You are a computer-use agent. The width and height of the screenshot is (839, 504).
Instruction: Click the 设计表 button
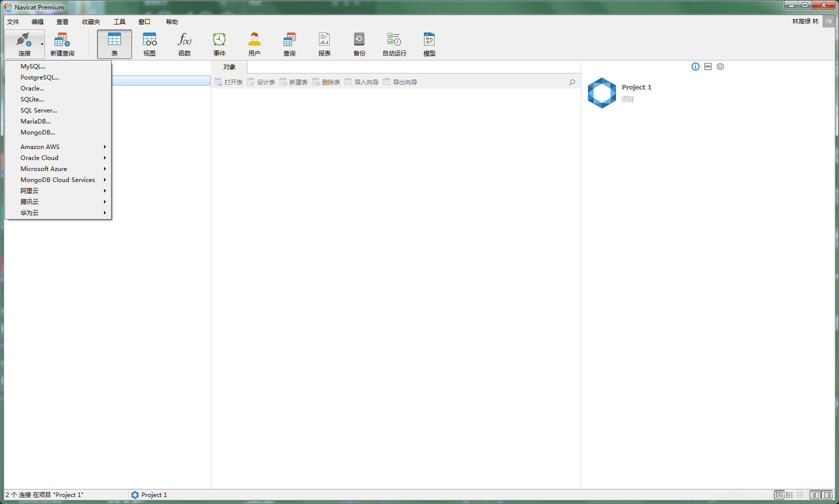pyautogui.click(x=261, y=82)
